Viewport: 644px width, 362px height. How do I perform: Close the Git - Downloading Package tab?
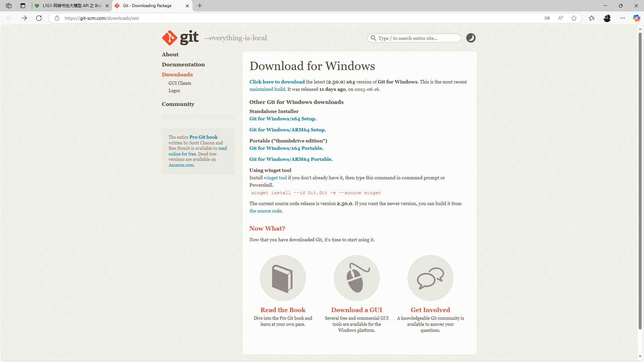point(187,6)
